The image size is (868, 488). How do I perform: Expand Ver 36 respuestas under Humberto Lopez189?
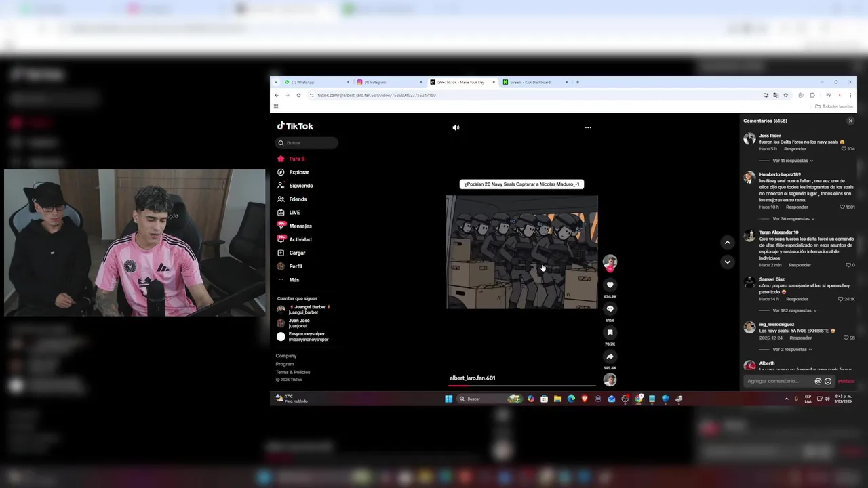pyautogui.click(x=793, y=219)
